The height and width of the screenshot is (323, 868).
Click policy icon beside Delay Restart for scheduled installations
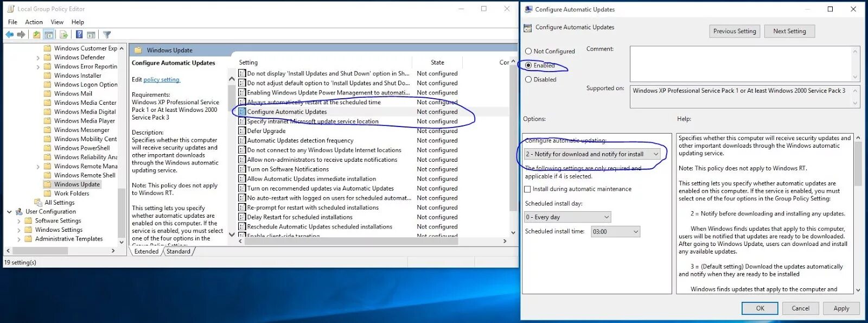coord(242,217)
